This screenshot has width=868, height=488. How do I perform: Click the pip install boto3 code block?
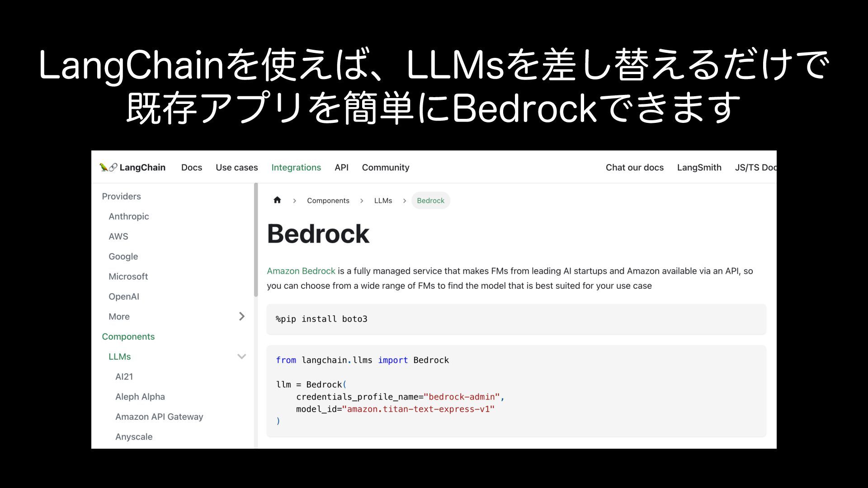coord(516,319)
